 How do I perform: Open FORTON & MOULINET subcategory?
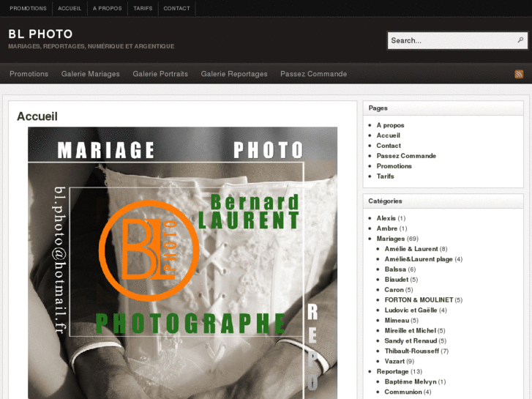(x=419, y=300)
